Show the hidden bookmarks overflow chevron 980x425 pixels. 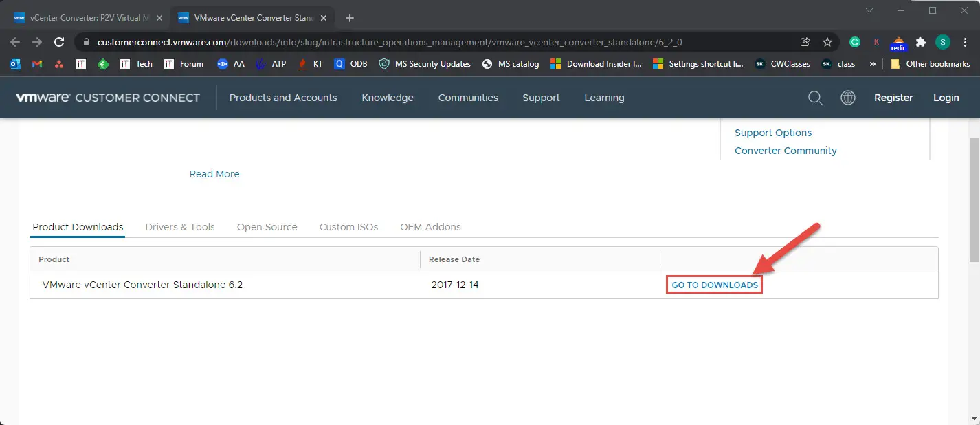[873, 64]
